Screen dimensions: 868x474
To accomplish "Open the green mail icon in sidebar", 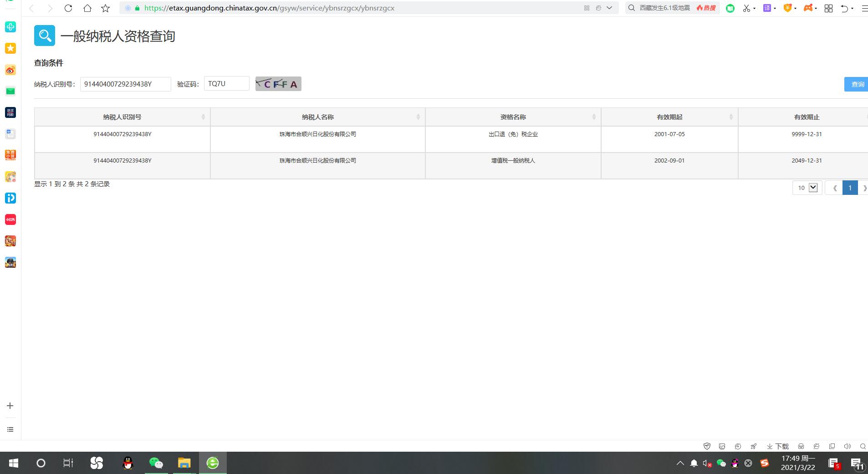I will tap(10, 91).
